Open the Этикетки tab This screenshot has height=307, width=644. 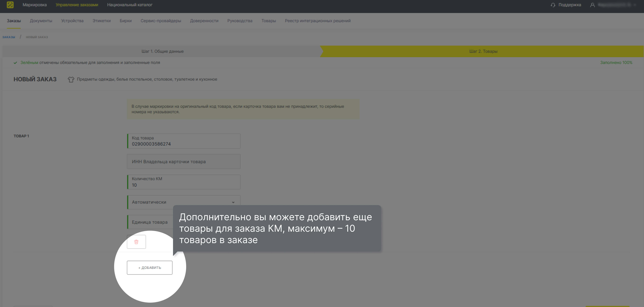coord(101,21)
